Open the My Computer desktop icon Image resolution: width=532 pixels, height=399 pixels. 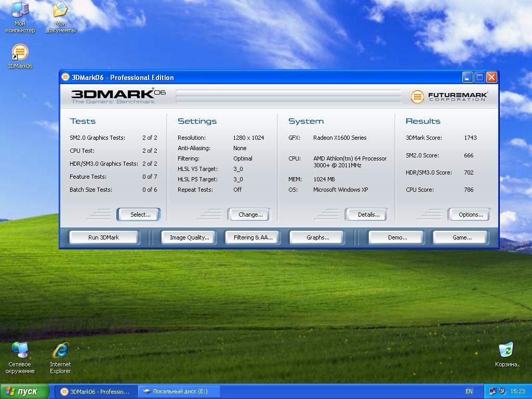20,17
